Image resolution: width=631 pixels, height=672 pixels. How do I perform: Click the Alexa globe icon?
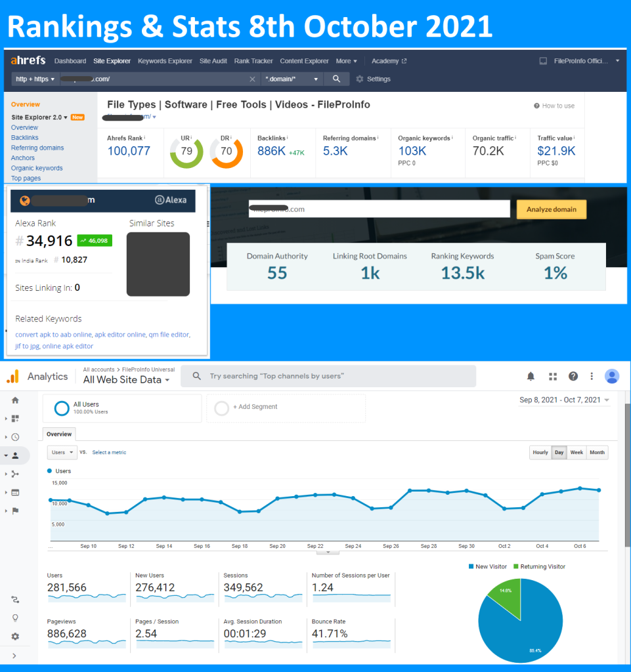coord(25,200)
